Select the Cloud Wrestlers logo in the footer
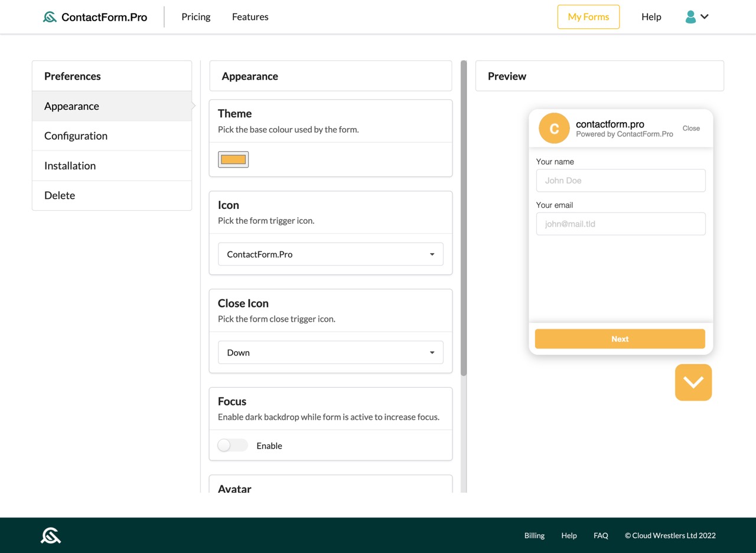The width and height of the screenshot is (756, 553). [51, 535]
